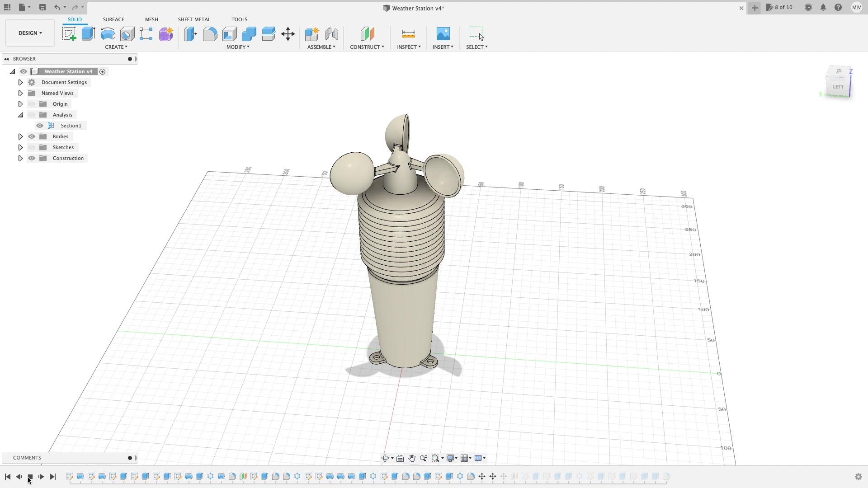Open the Surface workspace tab
868x488 pixels.
pos(113,19)
